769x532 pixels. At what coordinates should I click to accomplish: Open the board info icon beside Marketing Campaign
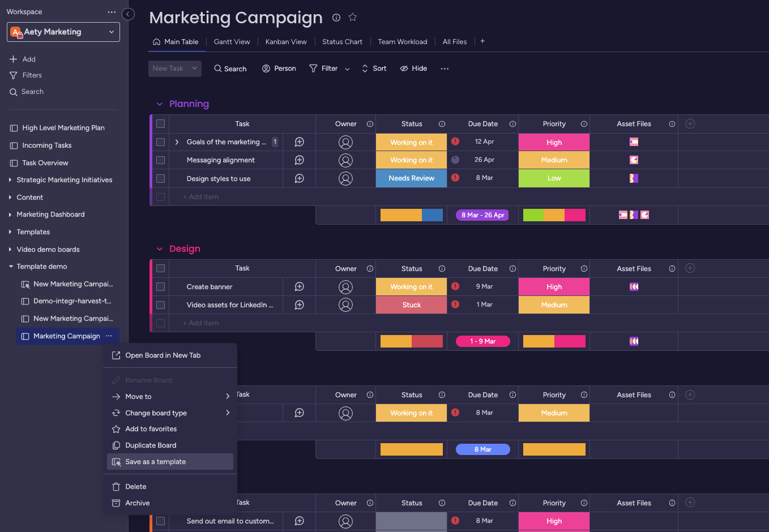pos(336,18)
